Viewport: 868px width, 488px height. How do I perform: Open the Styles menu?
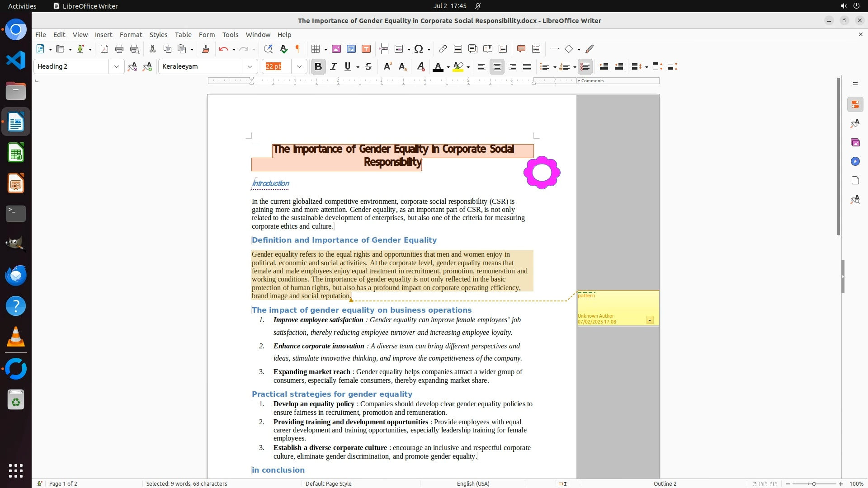[158, 34]
